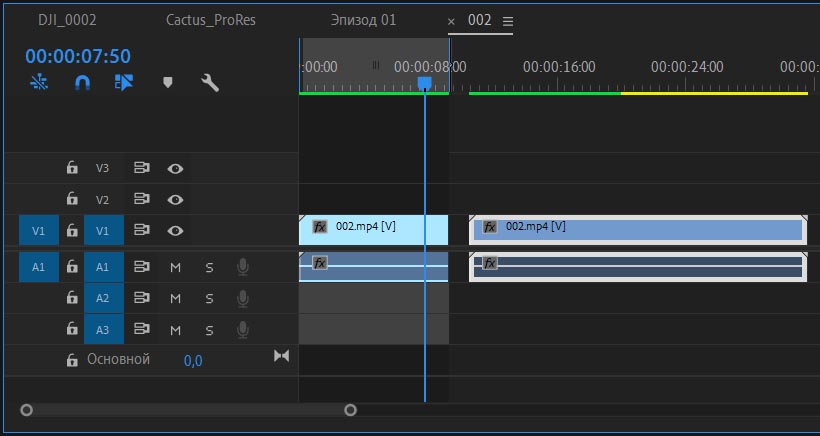This screenshot has width=820, height=436.
Task: Toggle sync lock for V1
Action: point(141,230)
